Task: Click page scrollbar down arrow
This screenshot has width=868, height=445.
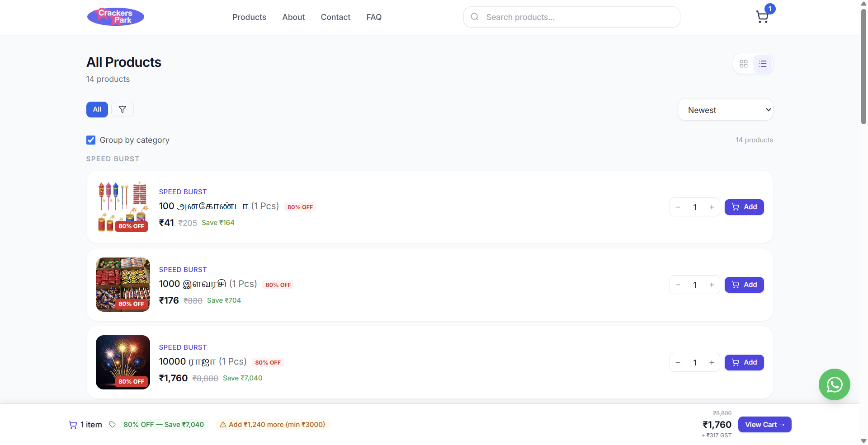Action: click(863, 441)
